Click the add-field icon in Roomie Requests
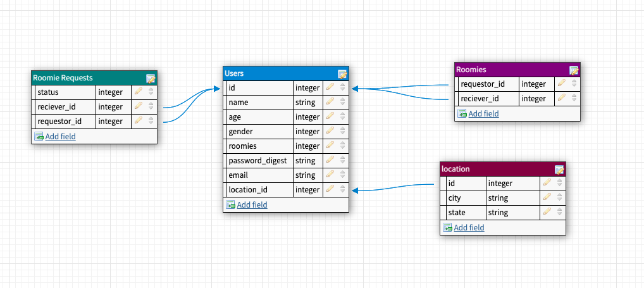644x288 pixels. (x=39, y=136)
